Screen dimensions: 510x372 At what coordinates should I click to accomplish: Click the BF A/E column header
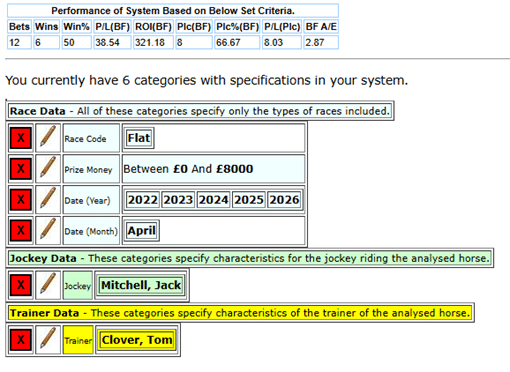point(321,27)
